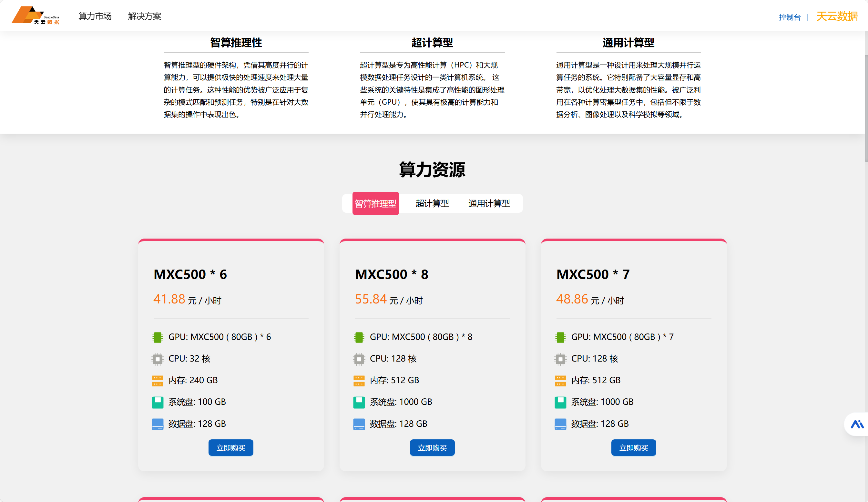This screenshot has height=502, width=868.
Task: Click data disk icon in MXC500 * 6 card
Action: click(158, 424)
